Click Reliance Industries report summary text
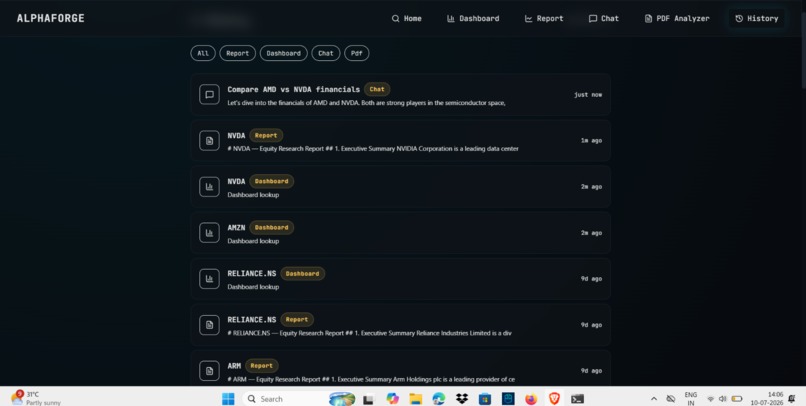 [369, 333]
